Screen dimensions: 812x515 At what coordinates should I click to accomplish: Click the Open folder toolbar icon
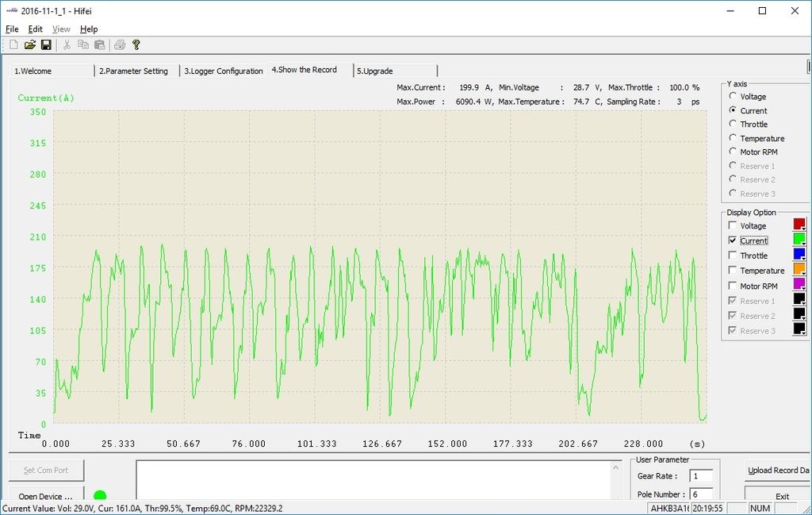click(30, 45)
